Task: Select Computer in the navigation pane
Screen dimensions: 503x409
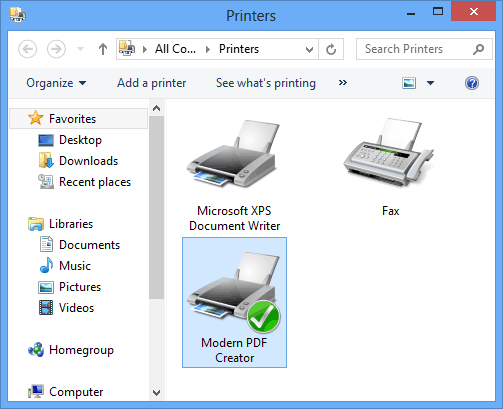Action: (76, 392)
